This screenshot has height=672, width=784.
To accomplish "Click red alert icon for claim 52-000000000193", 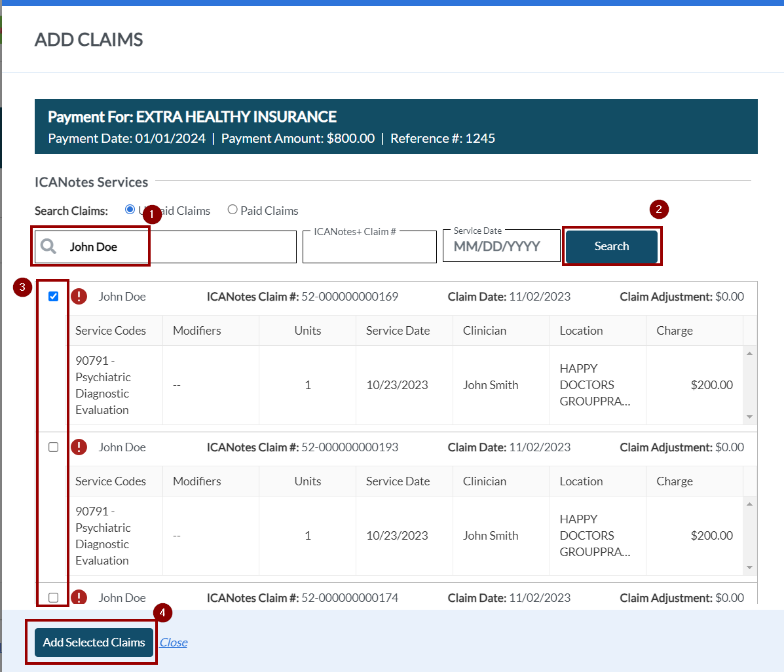I will (79, 447).
